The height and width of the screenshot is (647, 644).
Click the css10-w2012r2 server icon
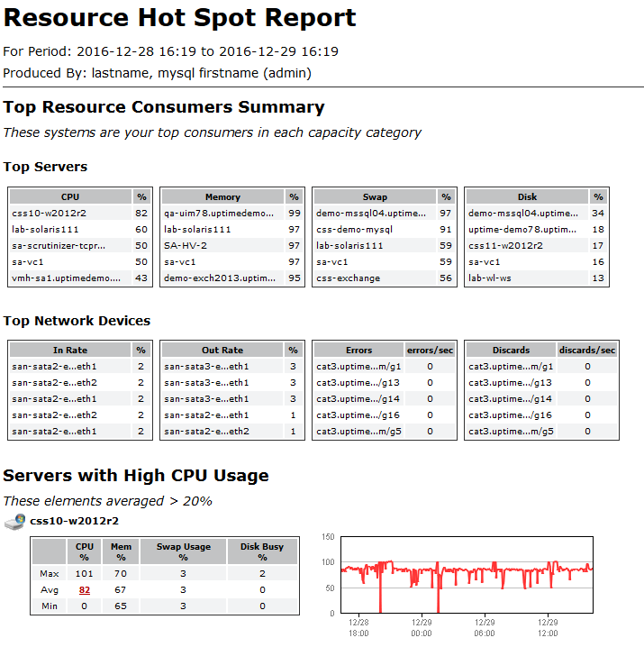(x=14, y=522)
